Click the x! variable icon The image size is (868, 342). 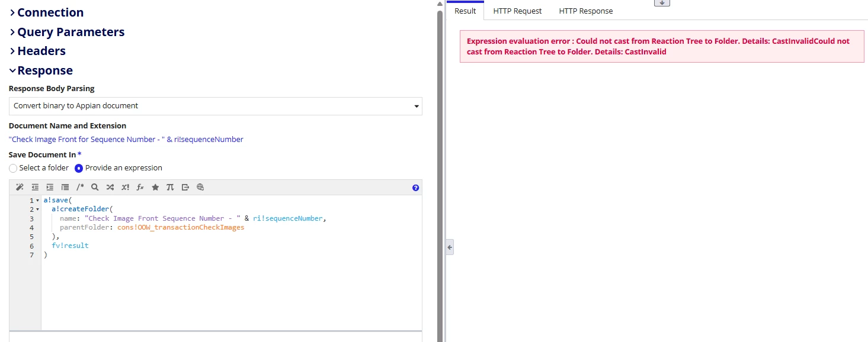[x=125, y=187]
